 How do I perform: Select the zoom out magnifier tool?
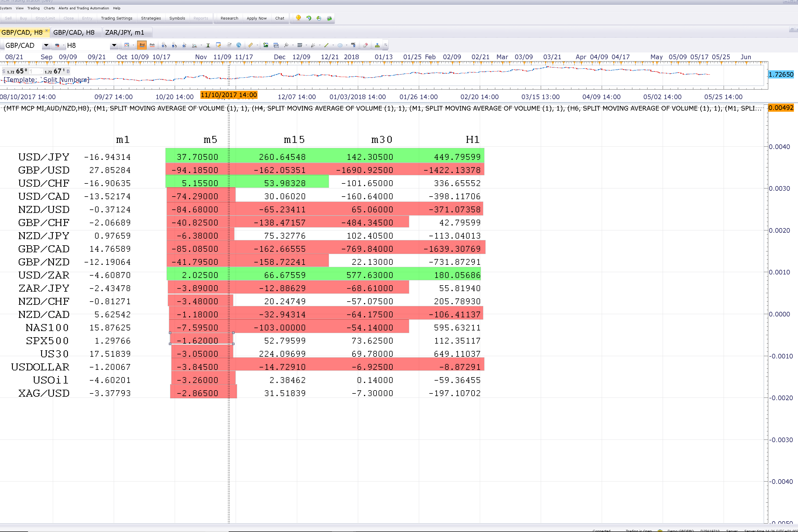(x=174, y=45)
